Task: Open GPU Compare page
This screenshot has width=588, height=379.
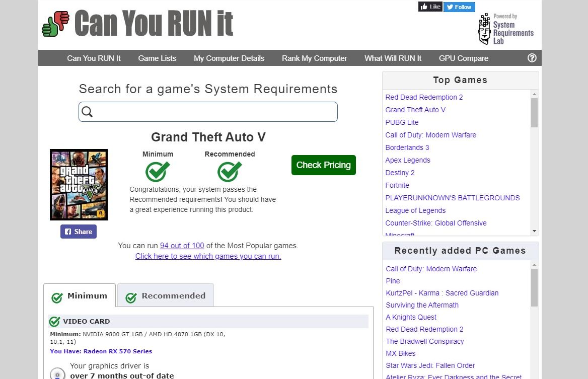Action: click(x=464, y=58)
